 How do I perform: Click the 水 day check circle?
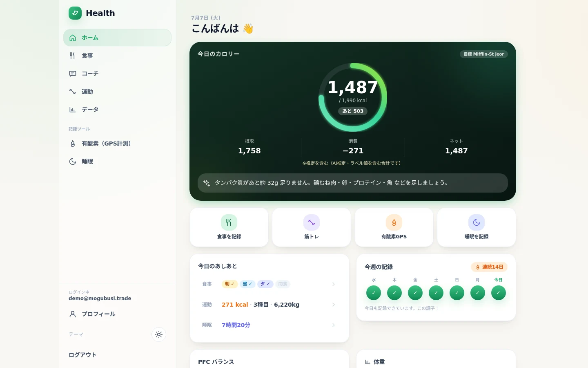[x=374, y=293]
